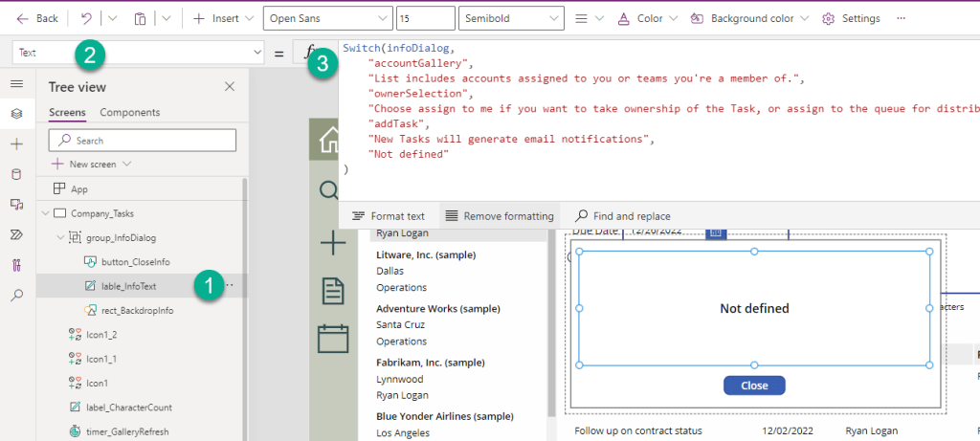The image size is (980, 441).
Task: Select the Not defined label text
Action: 754,308
